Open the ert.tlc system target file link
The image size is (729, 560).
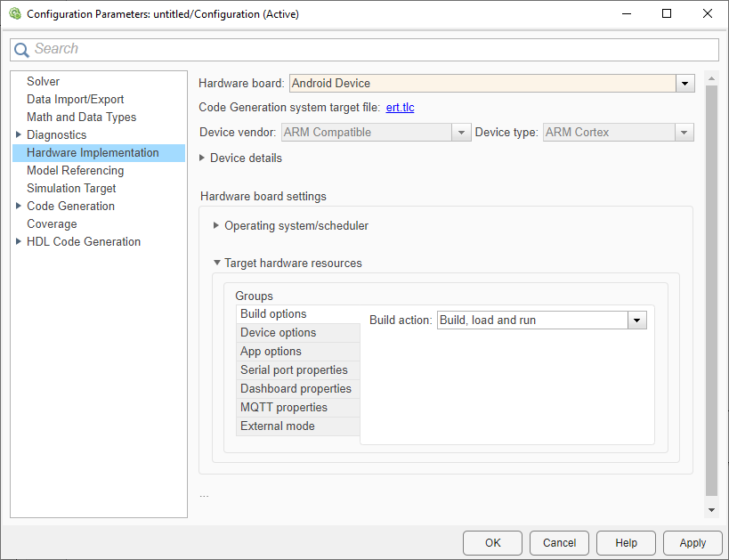click(400, 108)
